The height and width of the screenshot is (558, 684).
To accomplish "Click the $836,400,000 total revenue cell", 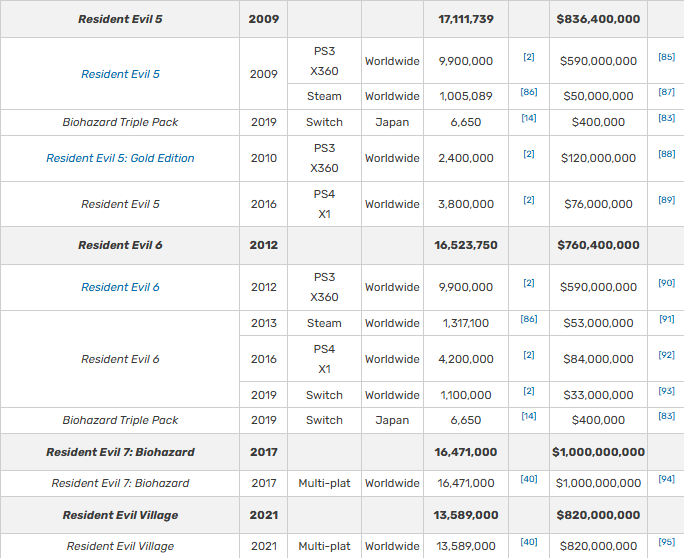I will click(x=598, y=19).
